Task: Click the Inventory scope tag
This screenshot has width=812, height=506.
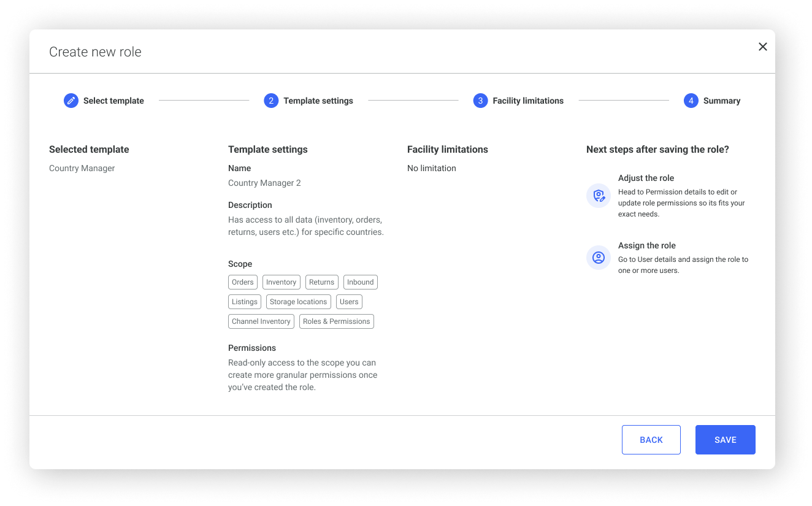Action: (x=282, y=282)
